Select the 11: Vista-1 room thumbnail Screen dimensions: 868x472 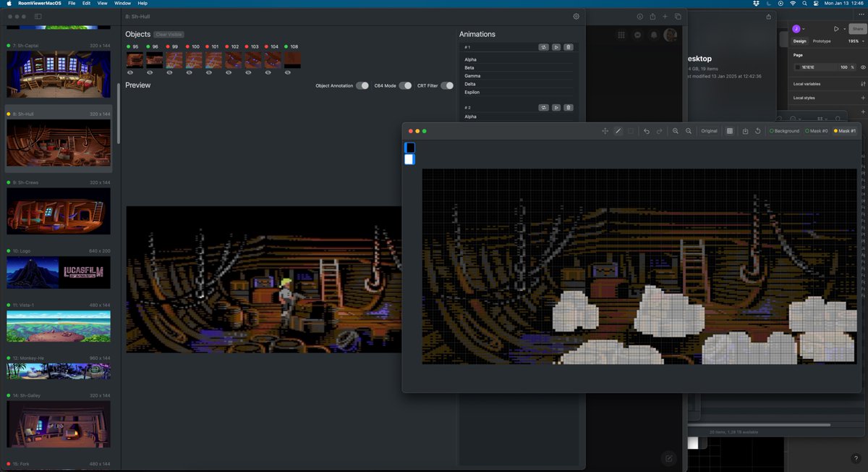(x=59, y=326)
